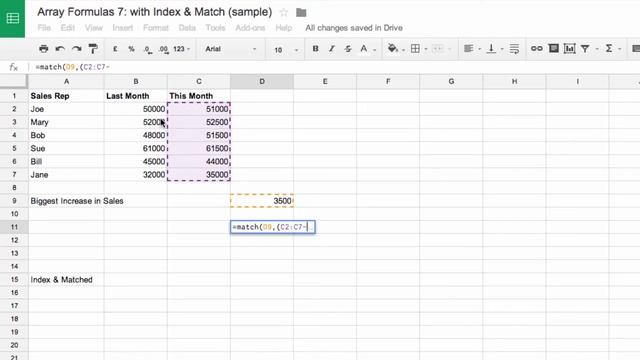This screenshot has width=640, height=360.
Task: Open the Borders tool
Action: pyautogui.click(x=415, y=49)
